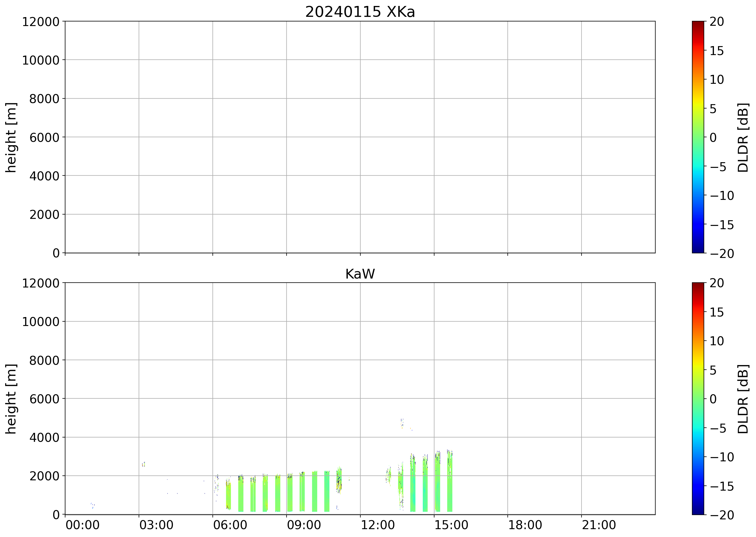Click the isolated echo near 5000 m height

point(402,423)
